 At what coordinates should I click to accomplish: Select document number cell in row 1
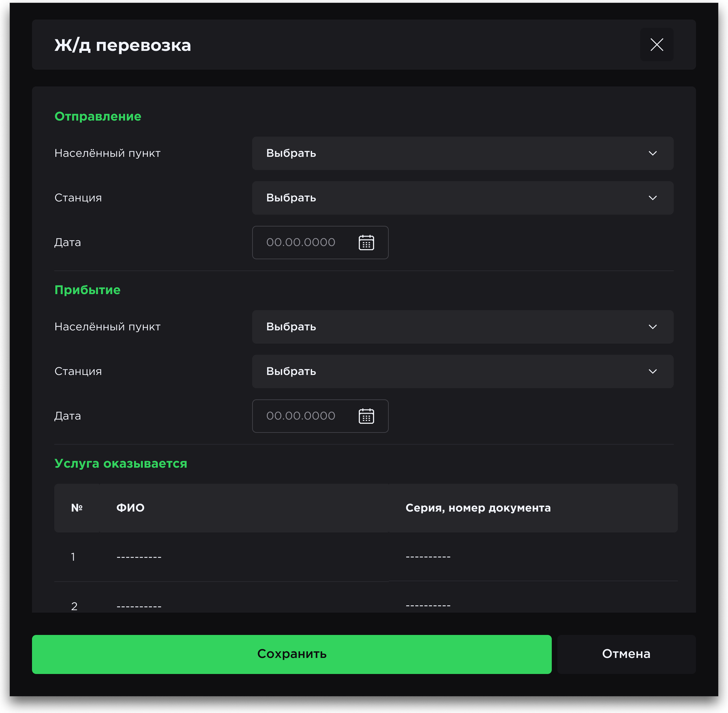coord(428,557)
